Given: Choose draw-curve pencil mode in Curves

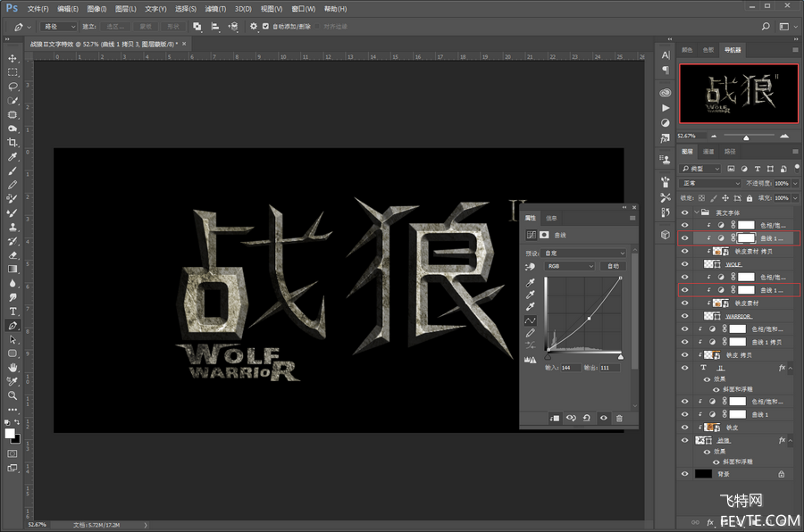Looking at the screenshot, I should tap(530, 333).
